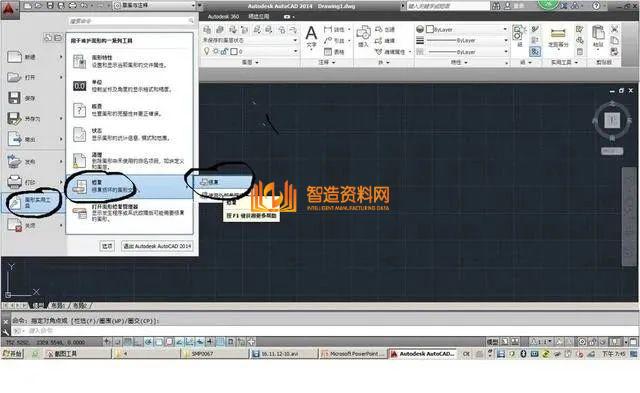
Task: Click the Units (单位) 0.0 icon
Action: click(79, 86)
